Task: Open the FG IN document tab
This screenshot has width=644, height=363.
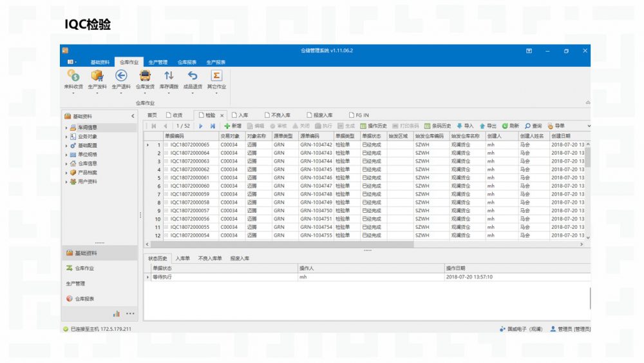Action: tap(359, 115)
